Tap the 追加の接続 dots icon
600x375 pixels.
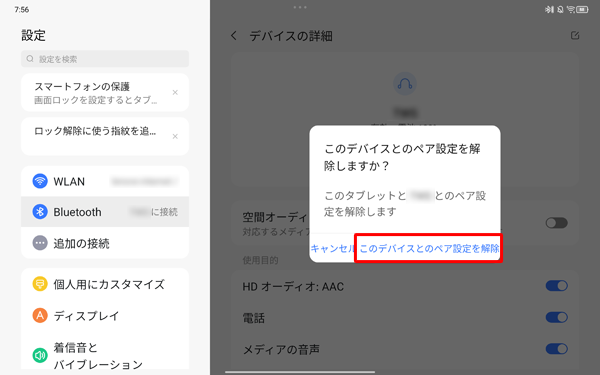[40, 243]
